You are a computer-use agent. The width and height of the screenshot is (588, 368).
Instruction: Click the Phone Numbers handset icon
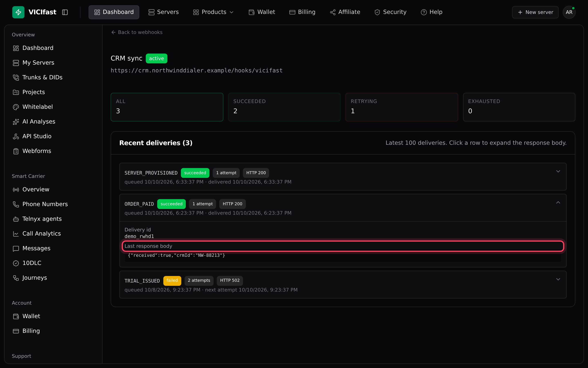pyautogui.click(x=16, y=204)
